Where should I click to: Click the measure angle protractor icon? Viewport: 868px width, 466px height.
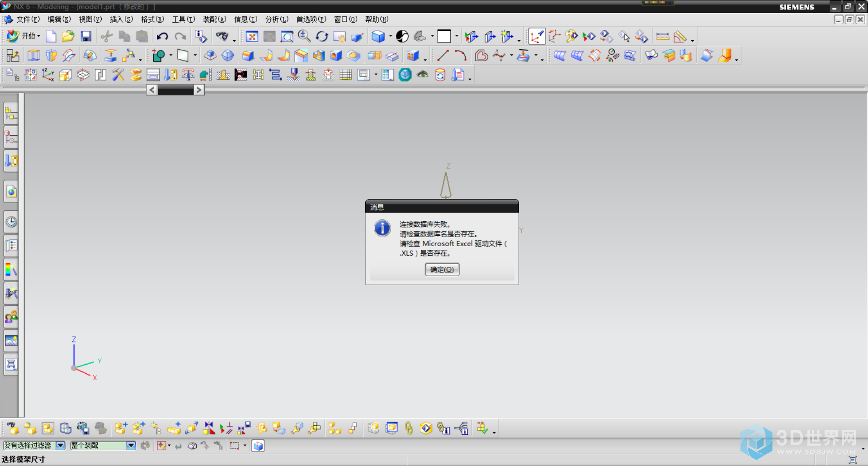[680, 36]
